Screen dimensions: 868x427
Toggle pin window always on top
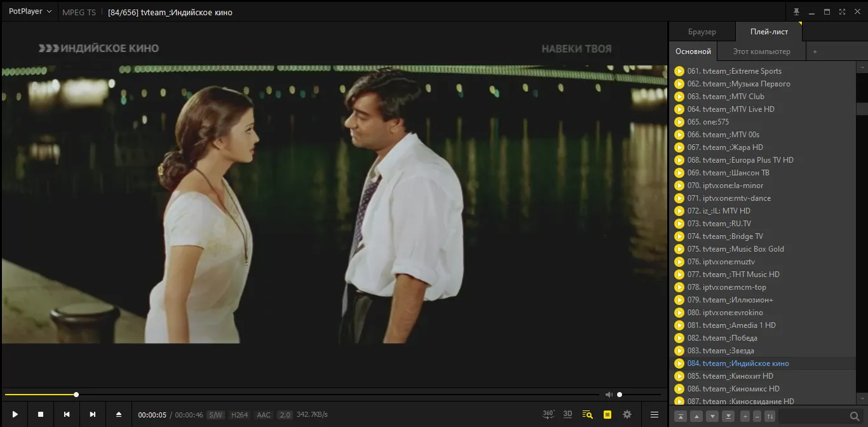pos(796,11)
